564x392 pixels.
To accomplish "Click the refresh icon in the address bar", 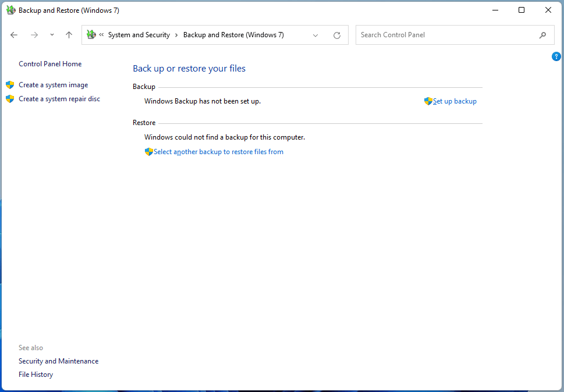I will [336, 35].
